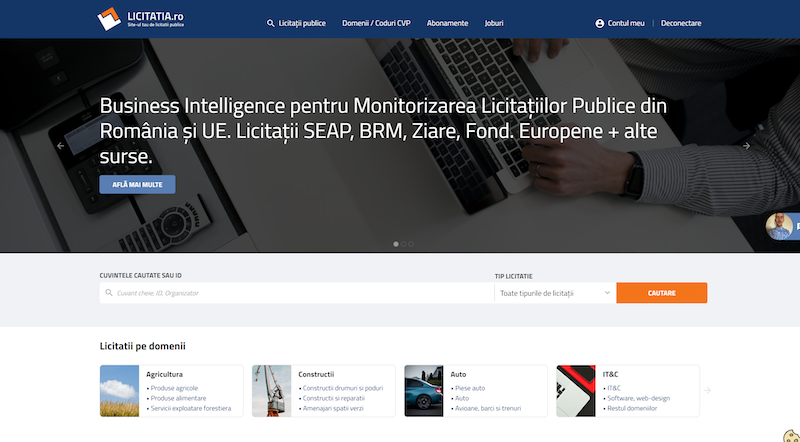Click the search magnifier icon in navigation
This screenshot has width=800, height=442.
(270, 23)
